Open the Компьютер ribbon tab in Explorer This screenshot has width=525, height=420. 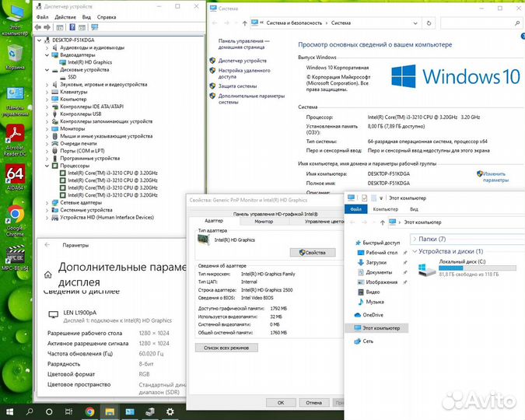(x=385, y=209)
